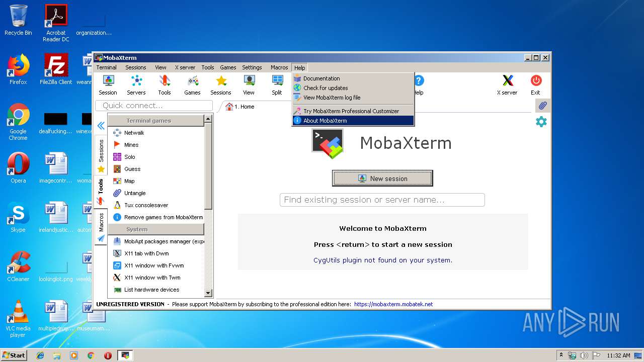Collapse the Terminal games section header
The height and width of the screenshot is (362, 644).
click(156, 121)
